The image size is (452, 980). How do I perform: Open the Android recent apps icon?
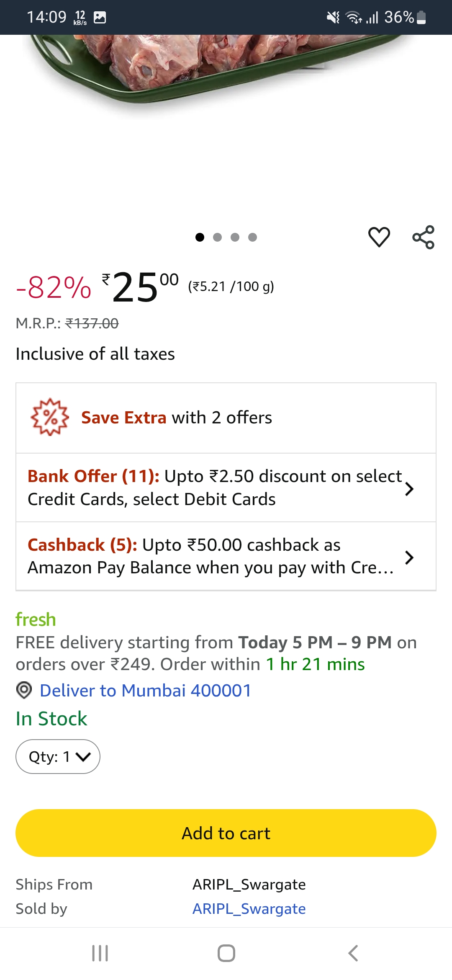[x=100, y=953]
